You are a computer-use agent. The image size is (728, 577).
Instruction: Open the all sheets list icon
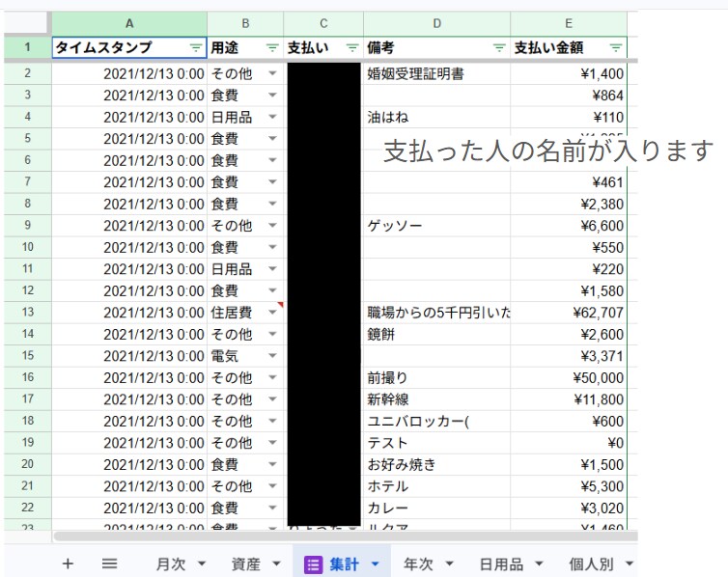109,564
